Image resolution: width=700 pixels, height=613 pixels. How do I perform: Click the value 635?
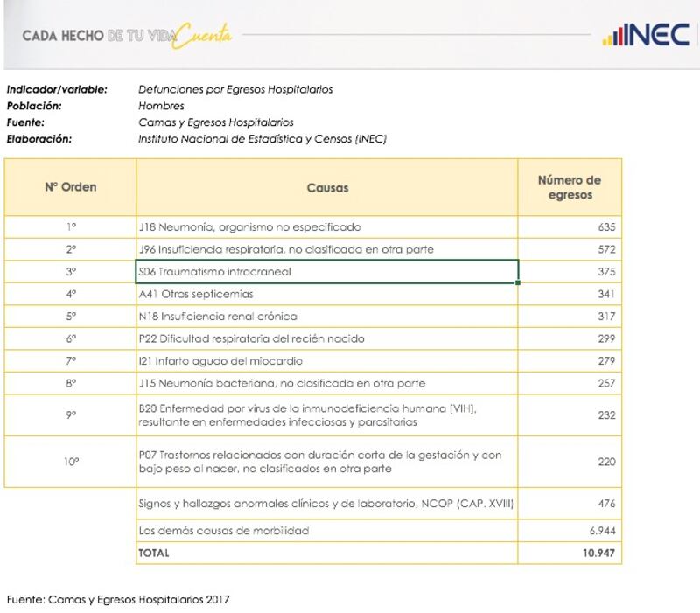pyautogui.click(x=606, y=227)
